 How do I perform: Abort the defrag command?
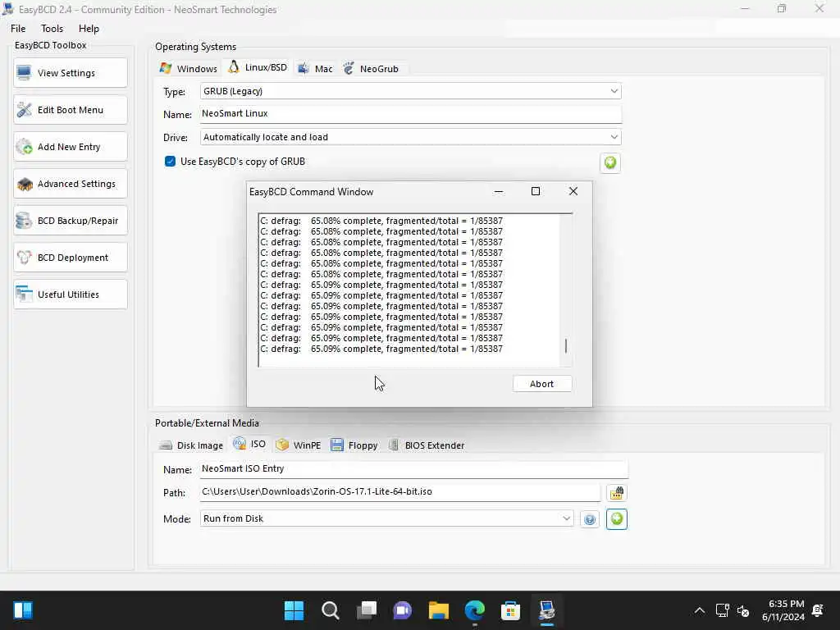[542, 384]
